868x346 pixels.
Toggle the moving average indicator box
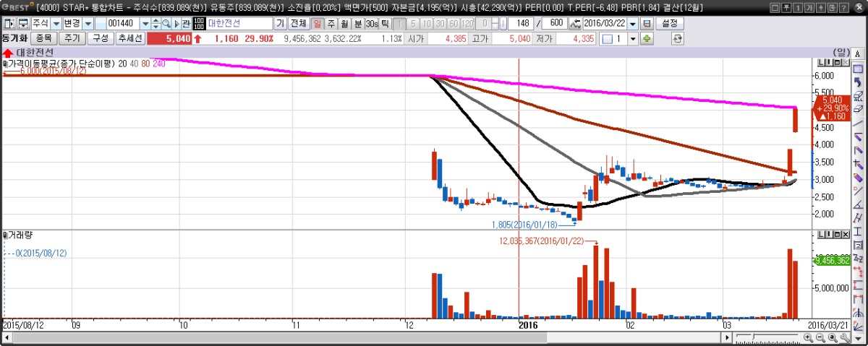[x=6, y=64]
